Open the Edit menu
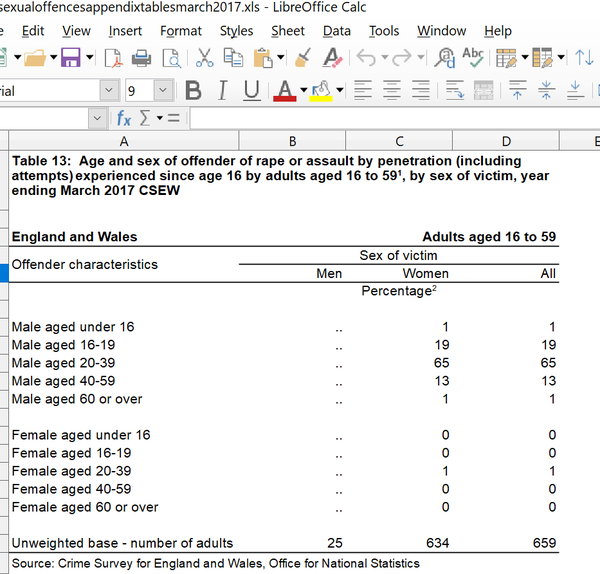The width and height of the screenshot is (600, 574). click(33, 31)
